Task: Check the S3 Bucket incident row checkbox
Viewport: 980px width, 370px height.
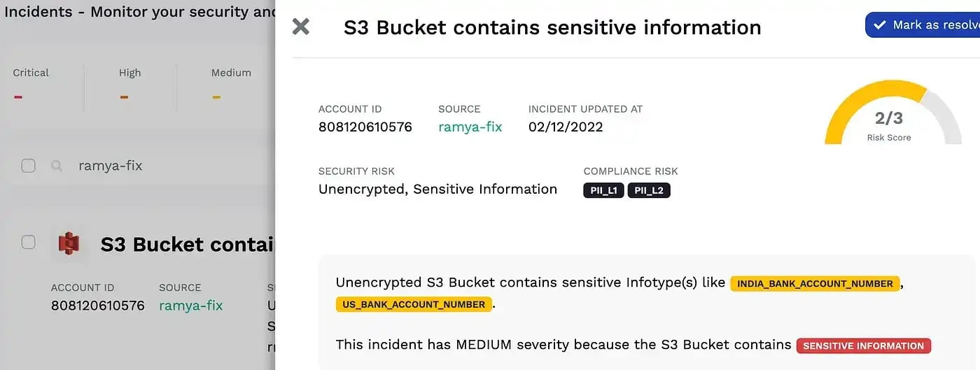Action: pyautogui.click(x=28, y=242)
